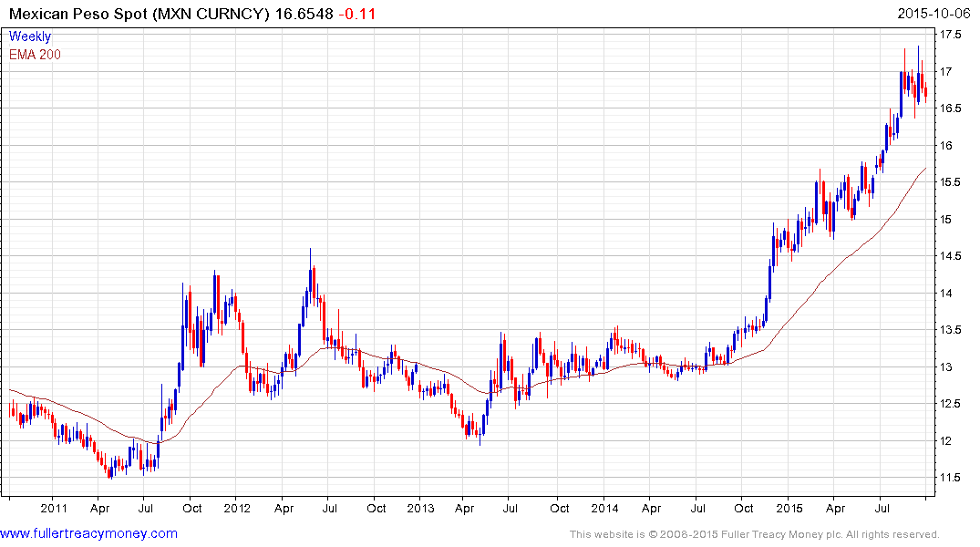The width and height of the screenshot is (980, 547).
Task: Click the 15 label on the price axis
Action: (946, 219)
